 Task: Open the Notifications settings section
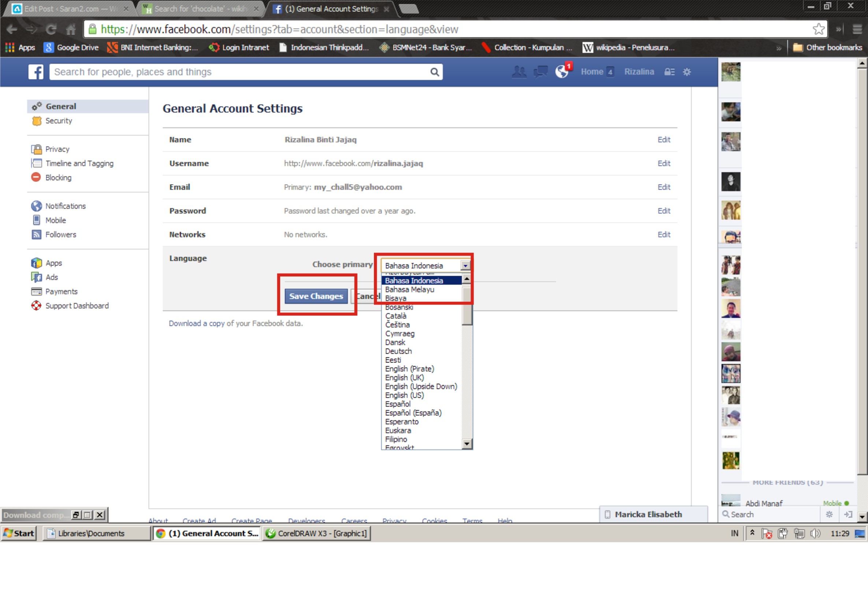(65, 206)
